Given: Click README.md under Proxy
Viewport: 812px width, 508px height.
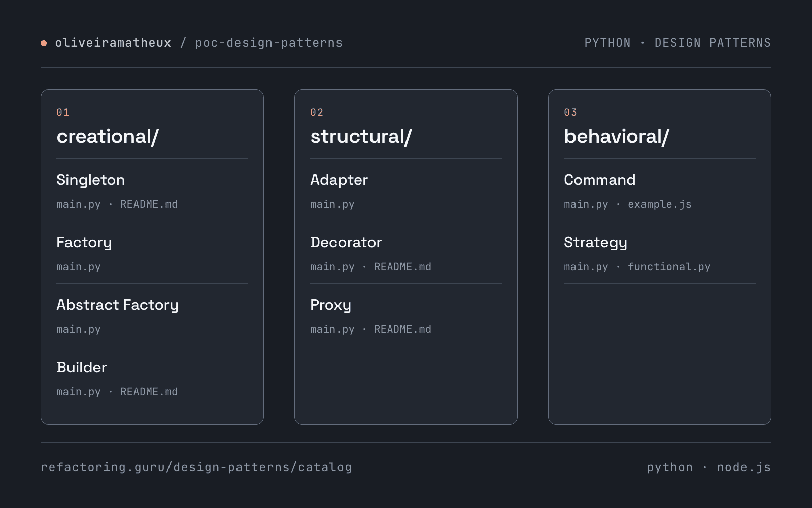Looking at the screenshot, I should click(402, 329).
